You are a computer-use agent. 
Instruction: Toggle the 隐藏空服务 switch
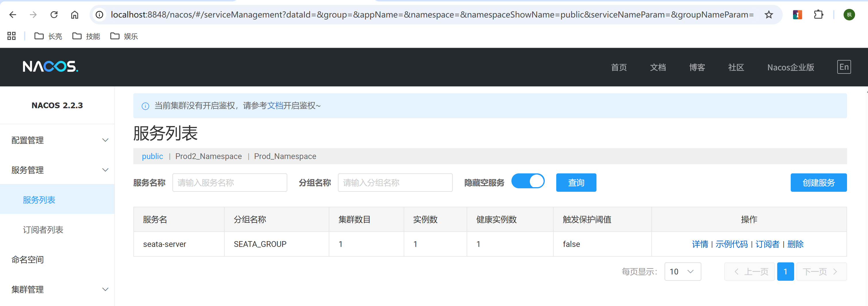528,181
